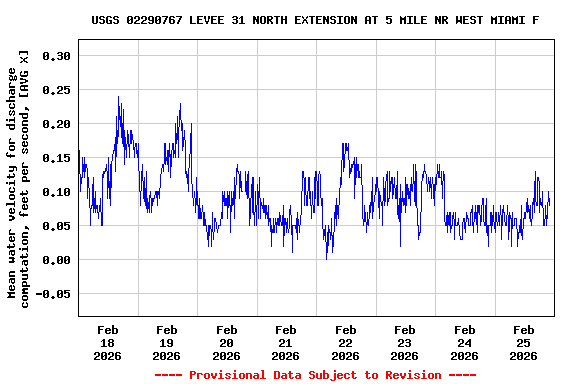Screen dimensions: 576x384
Task: Click the y-axis label '0.20'
Action: click(56, 124)
